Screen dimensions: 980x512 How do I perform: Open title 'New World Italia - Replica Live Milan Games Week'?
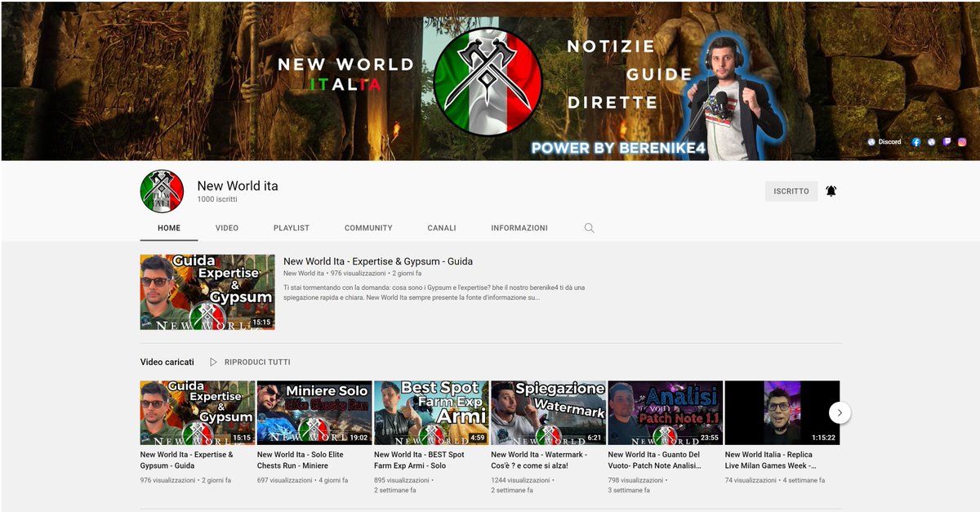[771, 460]
